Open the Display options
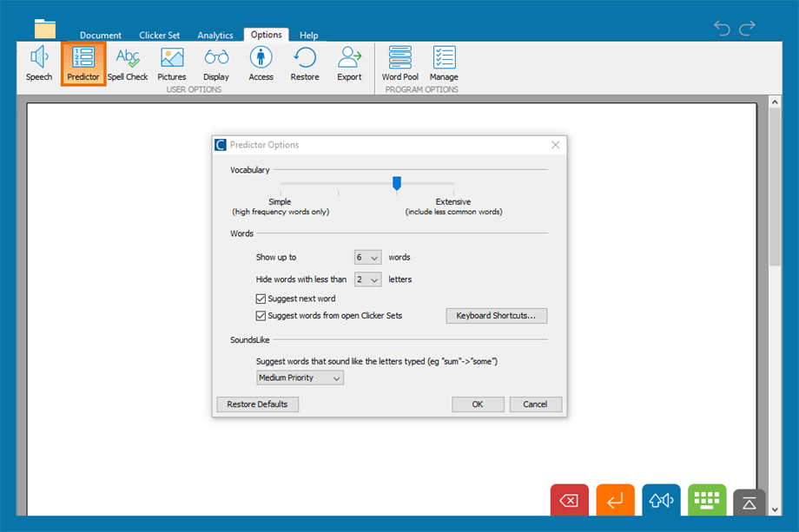The image size is (799, 532). pyautogui.click(x=215, y=62)
